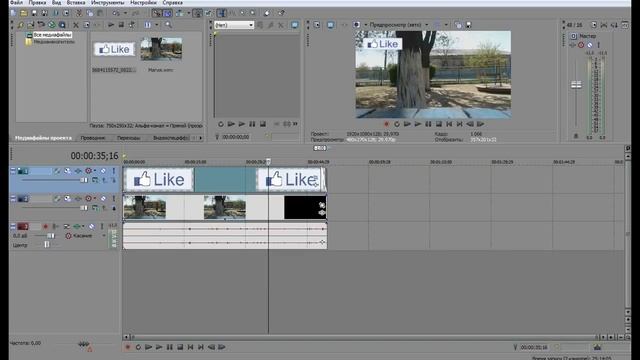
Task: Adjust the Master volume fader
Action: point(576,85)
